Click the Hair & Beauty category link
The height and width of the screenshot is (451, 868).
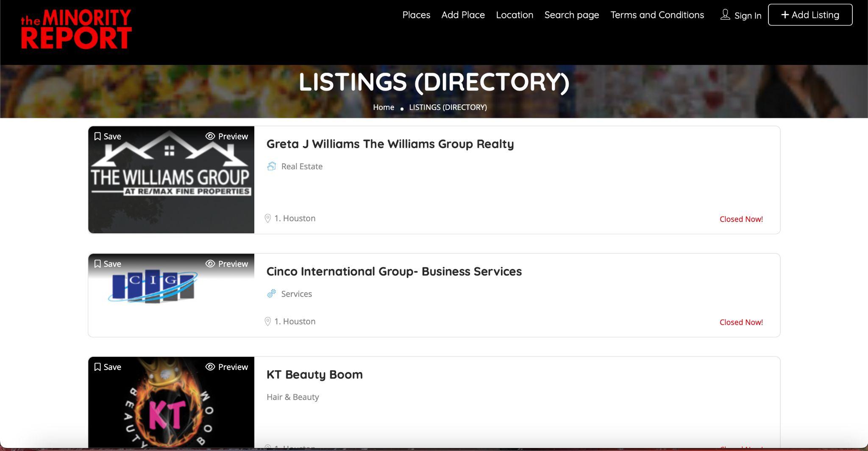click(x=293, y=397)
